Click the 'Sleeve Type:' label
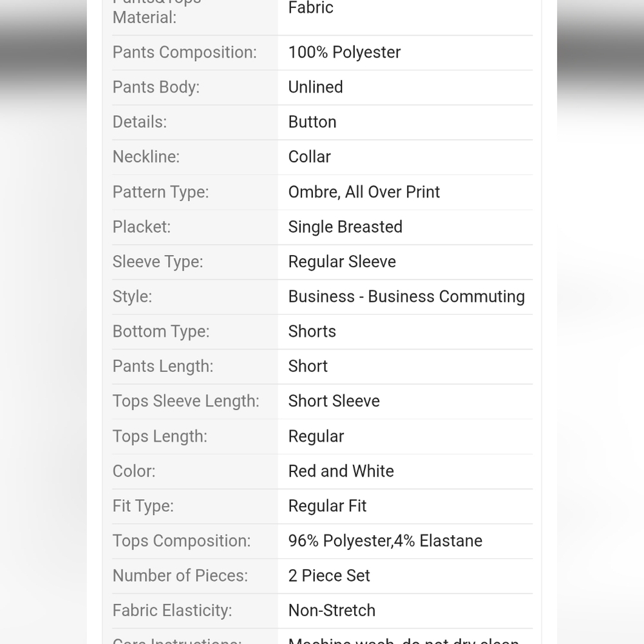This screenshot has height=644, width=644. coord(158,262)
